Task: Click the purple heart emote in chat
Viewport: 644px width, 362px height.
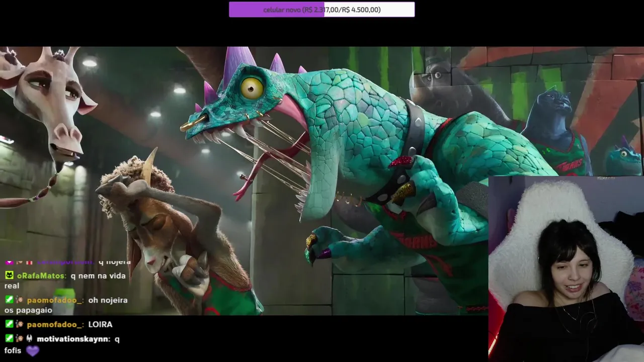Action: pos(33,351)
